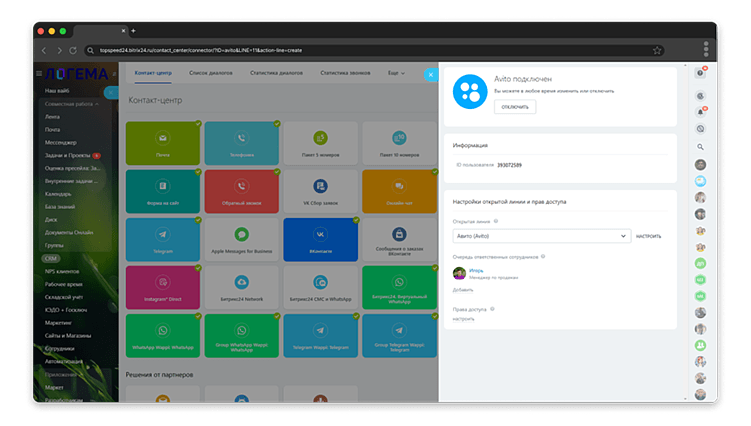Screen dimensions: 751x426
Task: Open Битрикс24 Виртуальный WhatsApp tile
Action: pyautogui.click(x=399, y=288)
